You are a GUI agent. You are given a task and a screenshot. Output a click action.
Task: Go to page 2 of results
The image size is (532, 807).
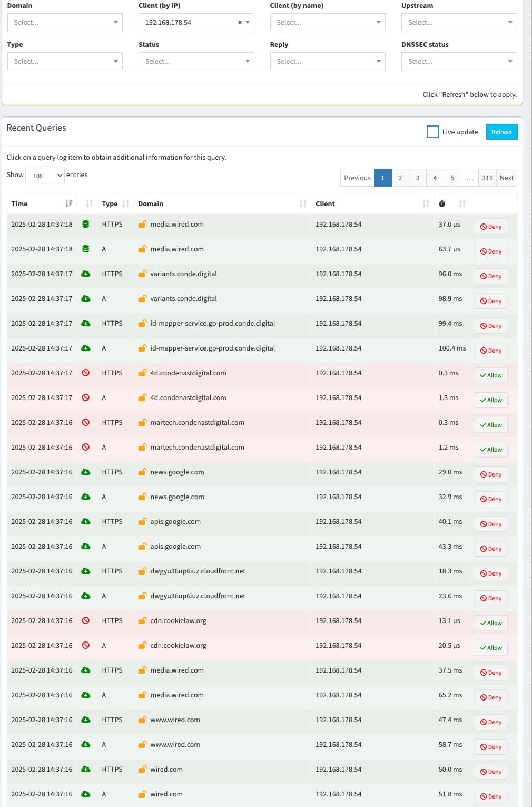(400, 178)
